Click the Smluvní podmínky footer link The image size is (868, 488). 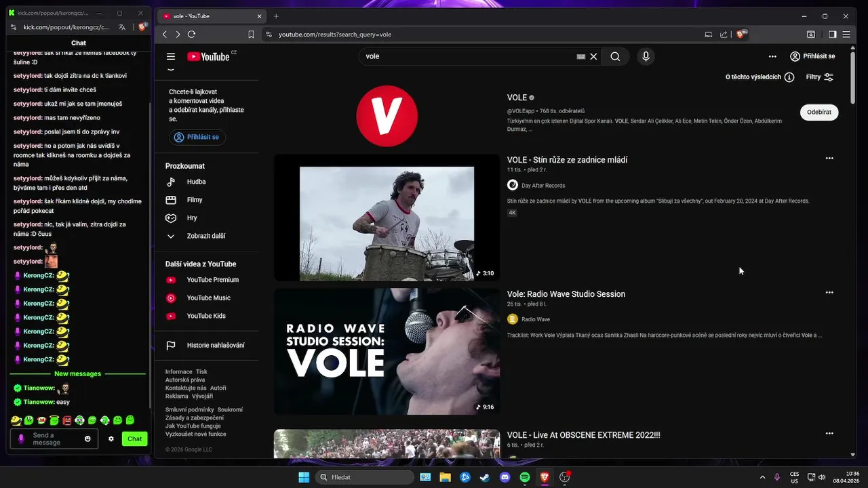[190, 410]
